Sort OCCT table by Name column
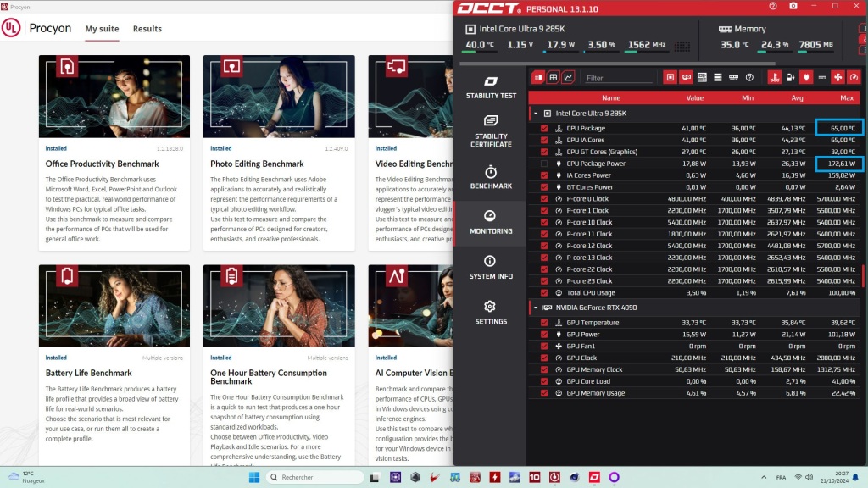The width and height of the screenshot is (868, 488). pyautogui.click(x=611, y=98)
